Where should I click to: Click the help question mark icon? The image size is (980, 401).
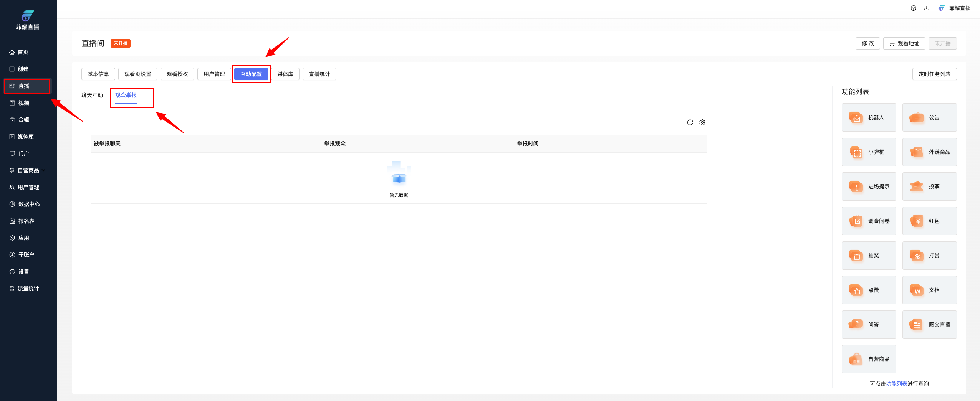[x=913, y=8]
